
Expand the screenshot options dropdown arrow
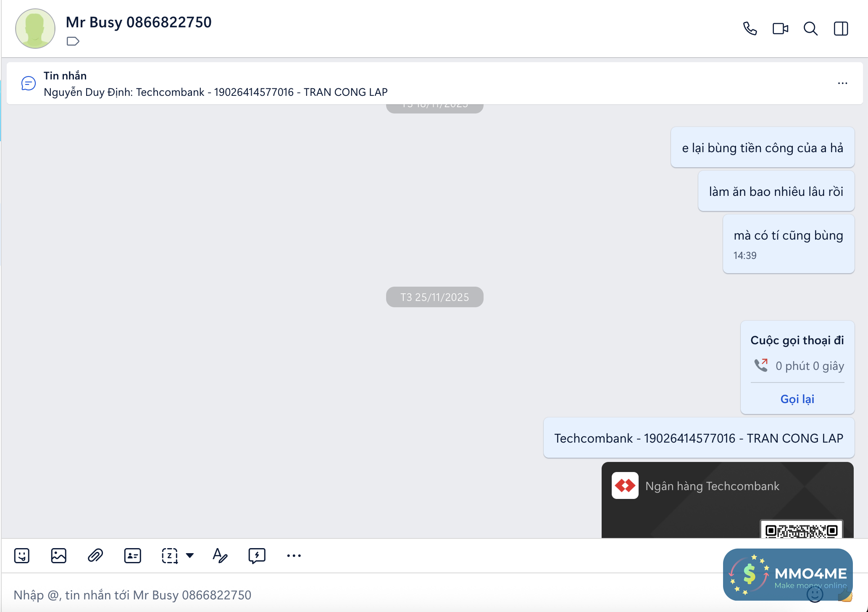click(190, 556)
